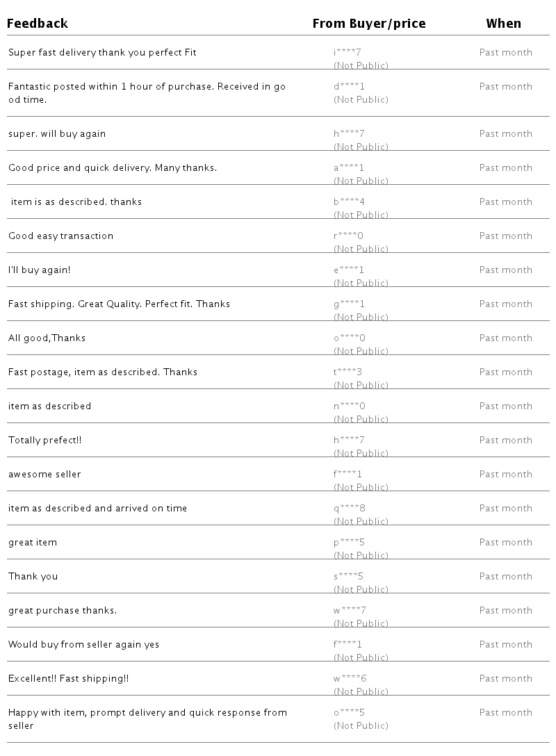Select the "Excellent!! Fast shipping!!" comment
Viewport: 556px width, 756px height.
tap(68, 679)
